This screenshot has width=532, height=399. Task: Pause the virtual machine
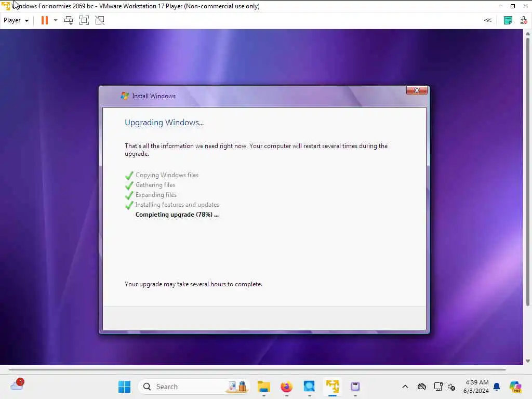coord(45,20)
